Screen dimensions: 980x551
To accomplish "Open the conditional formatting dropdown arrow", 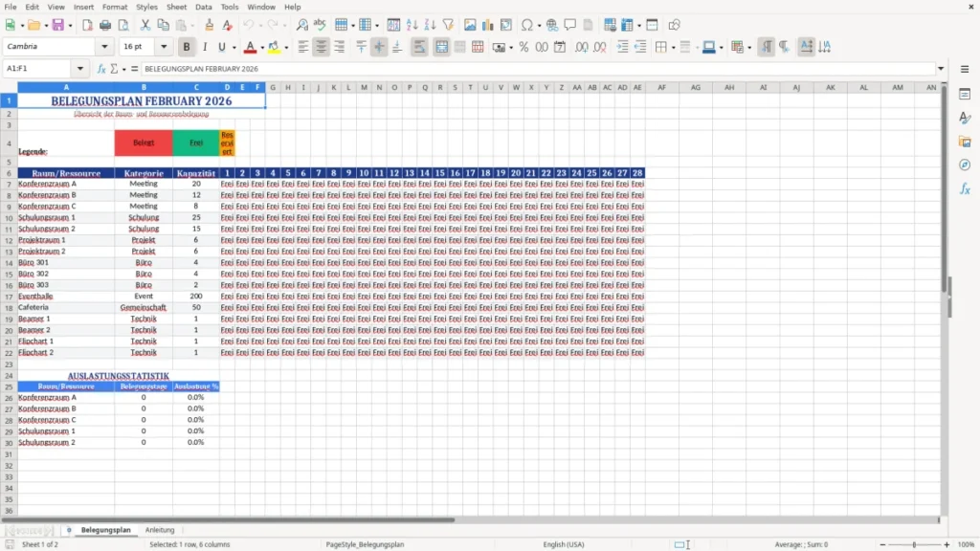I will tap(749, 48).
